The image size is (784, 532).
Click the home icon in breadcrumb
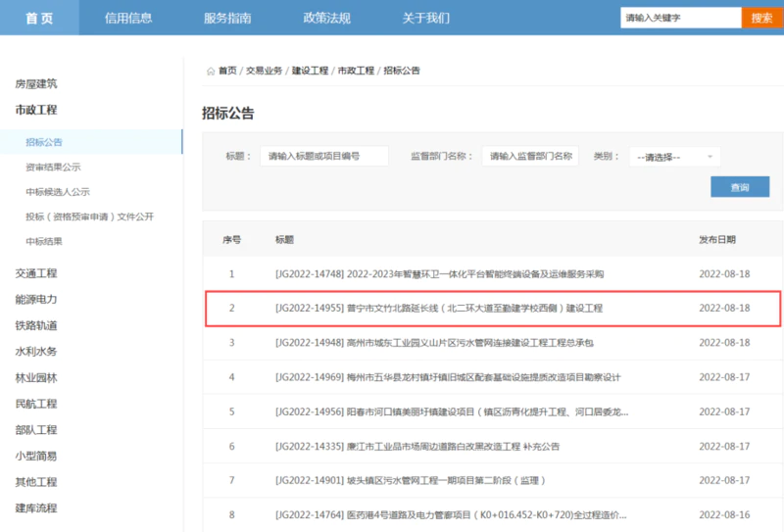pos(210,72)
